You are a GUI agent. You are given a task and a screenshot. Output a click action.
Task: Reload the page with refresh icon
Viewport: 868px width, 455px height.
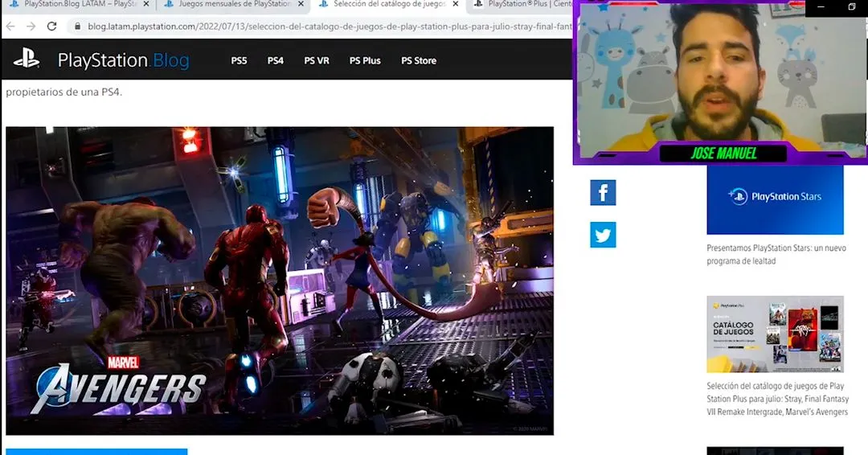[51, 26]
